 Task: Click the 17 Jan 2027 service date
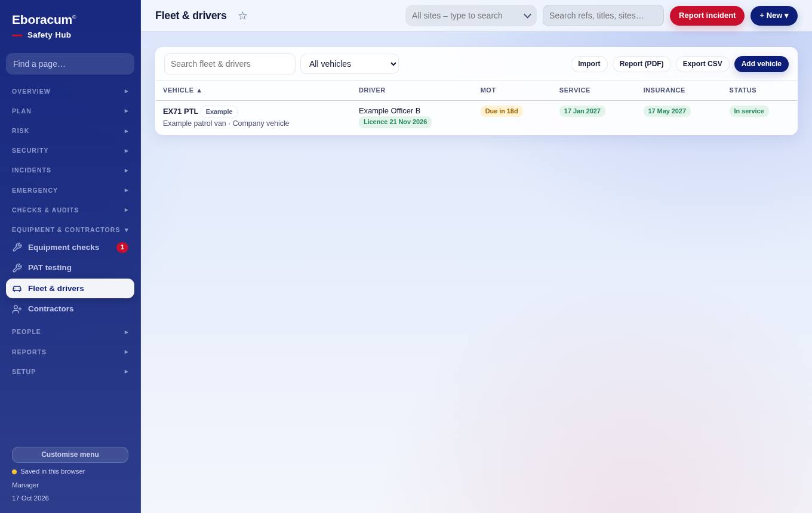[582, 111]
